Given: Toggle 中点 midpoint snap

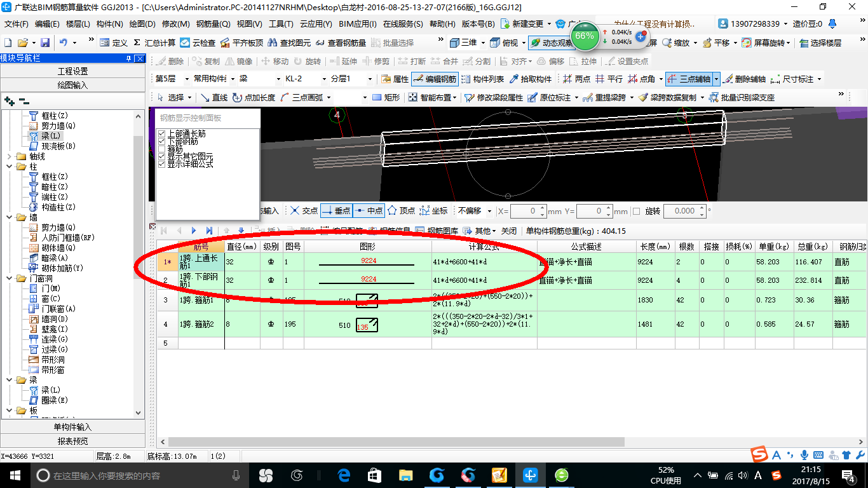Looking at the screenshot, I should coord(369,211).
